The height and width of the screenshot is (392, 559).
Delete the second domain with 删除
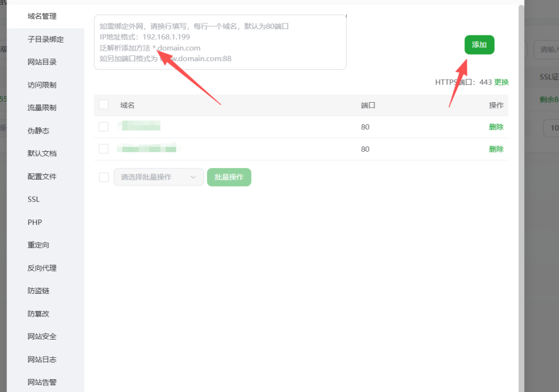tap(496, 149)
